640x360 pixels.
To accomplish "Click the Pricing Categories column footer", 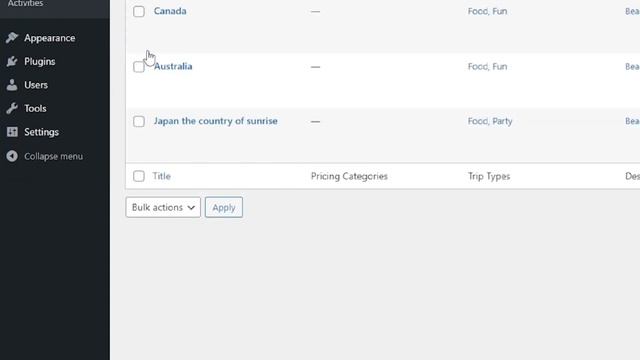I will 349,176.
